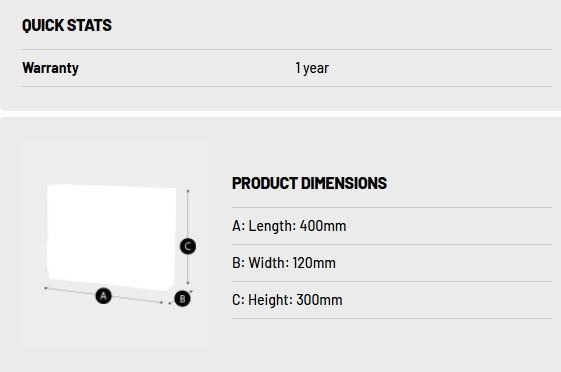This screenshot has width=561, height=372.
Task: Click the 300mm height value
Action: (319, 300)
